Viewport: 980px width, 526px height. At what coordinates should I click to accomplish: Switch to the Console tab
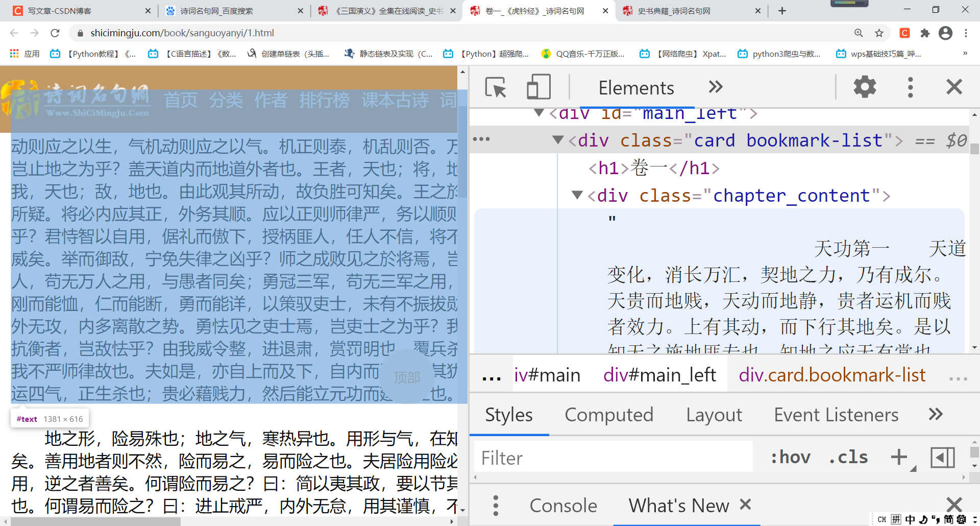coord(563,505)
